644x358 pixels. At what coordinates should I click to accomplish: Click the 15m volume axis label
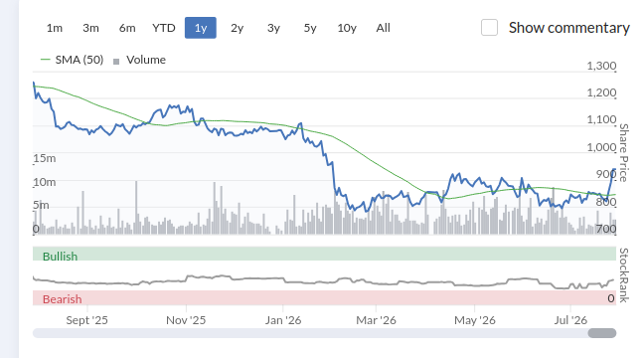coord(45,158)
